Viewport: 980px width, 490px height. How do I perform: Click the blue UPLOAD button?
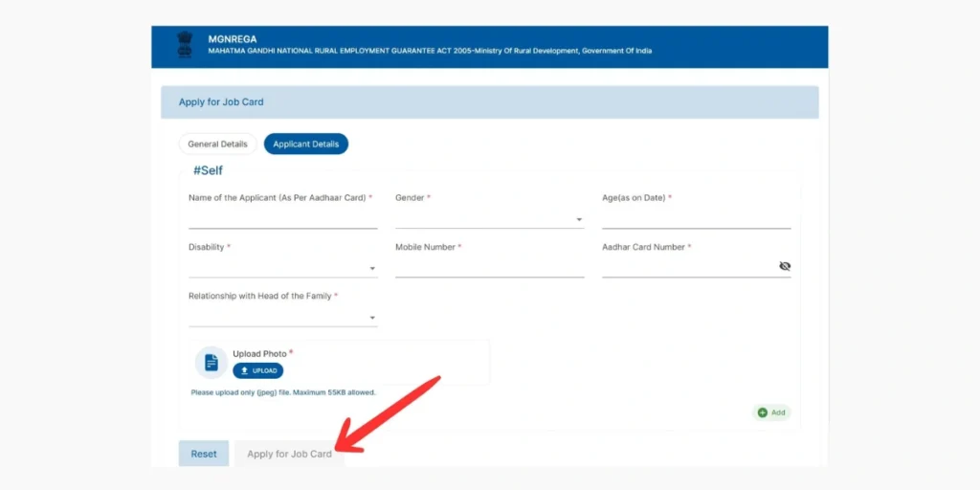click(x=257, y=370)
